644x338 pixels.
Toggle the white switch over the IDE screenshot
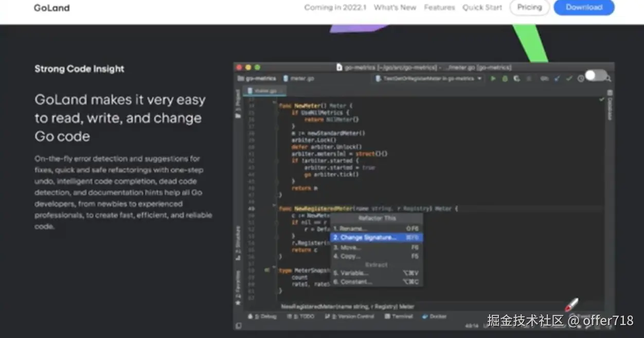pos(596,76)
